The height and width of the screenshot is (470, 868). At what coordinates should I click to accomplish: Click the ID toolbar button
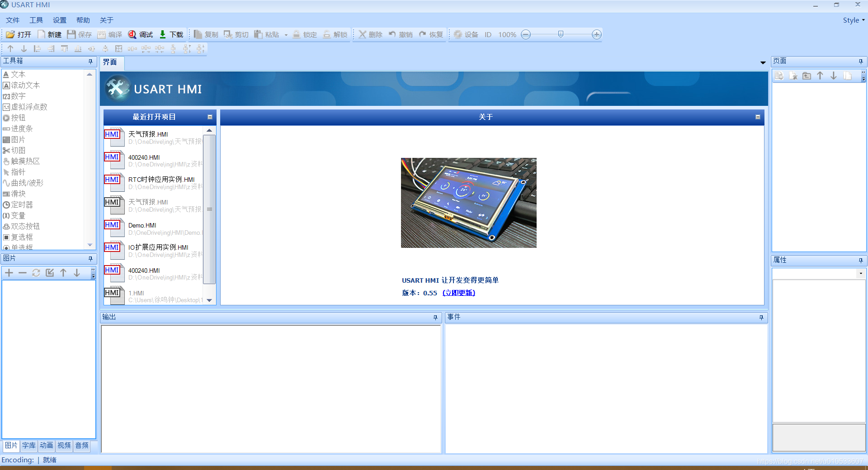(x=488, y=34)
